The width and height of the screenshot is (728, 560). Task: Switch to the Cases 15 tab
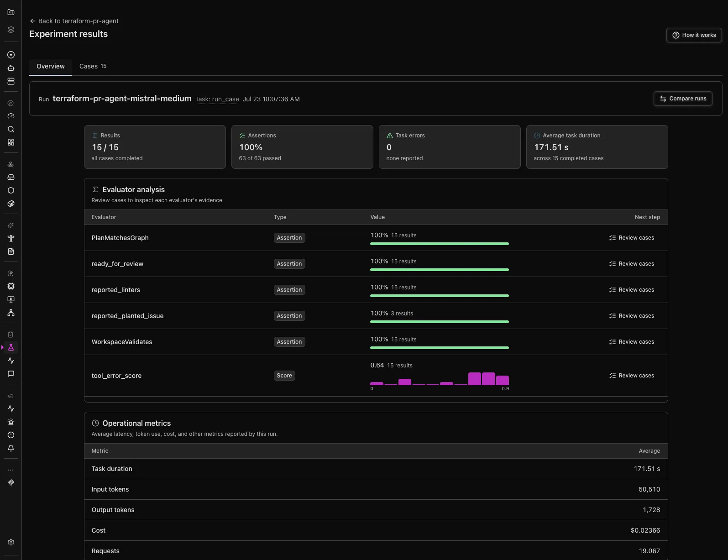pos(93,66)
